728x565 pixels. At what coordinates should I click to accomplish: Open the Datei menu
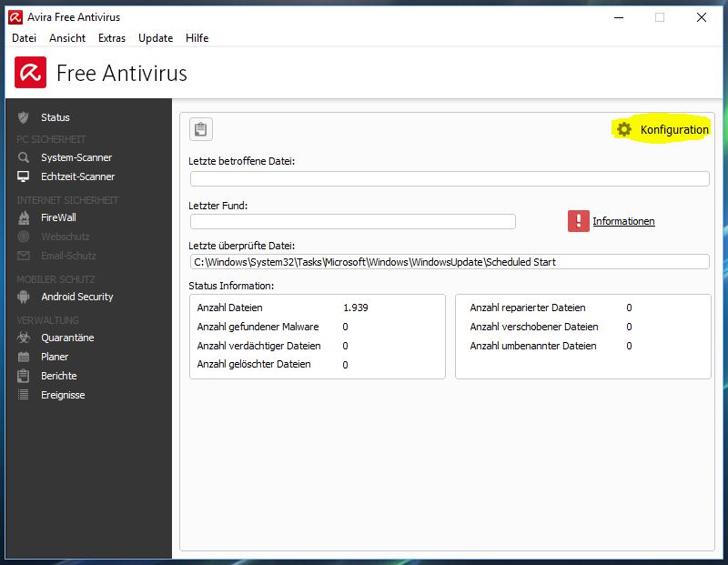pos(24,38)
